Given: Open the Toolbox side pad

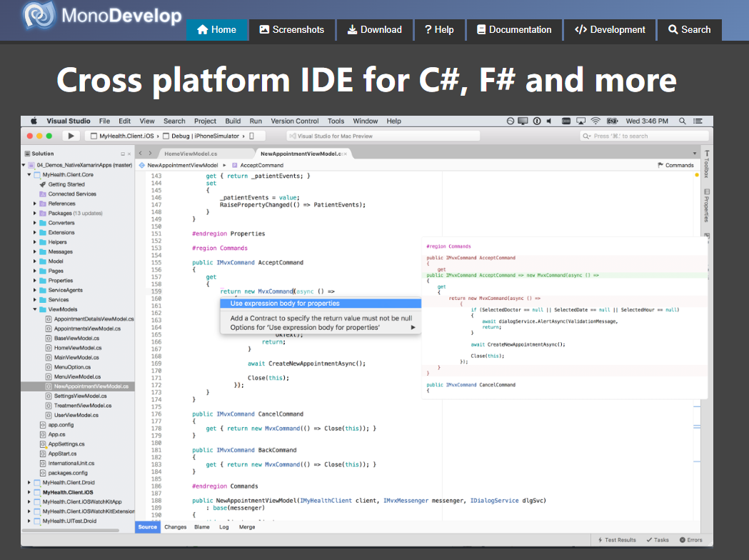Looking at the screenshot, I should 706,164.
